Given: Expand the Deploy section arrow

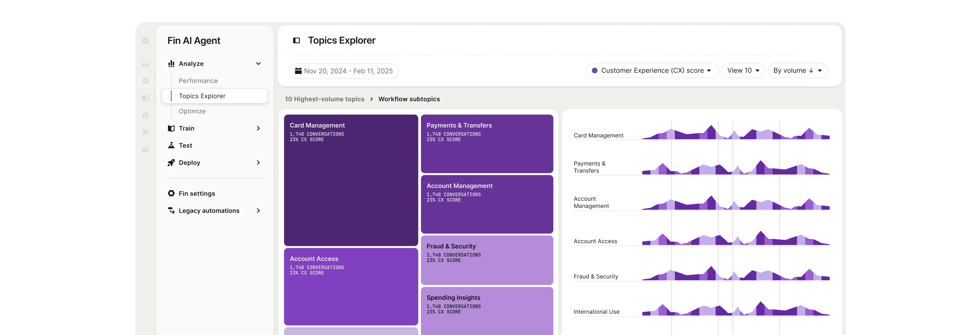Looking at the screenshot, I should 258,162.
